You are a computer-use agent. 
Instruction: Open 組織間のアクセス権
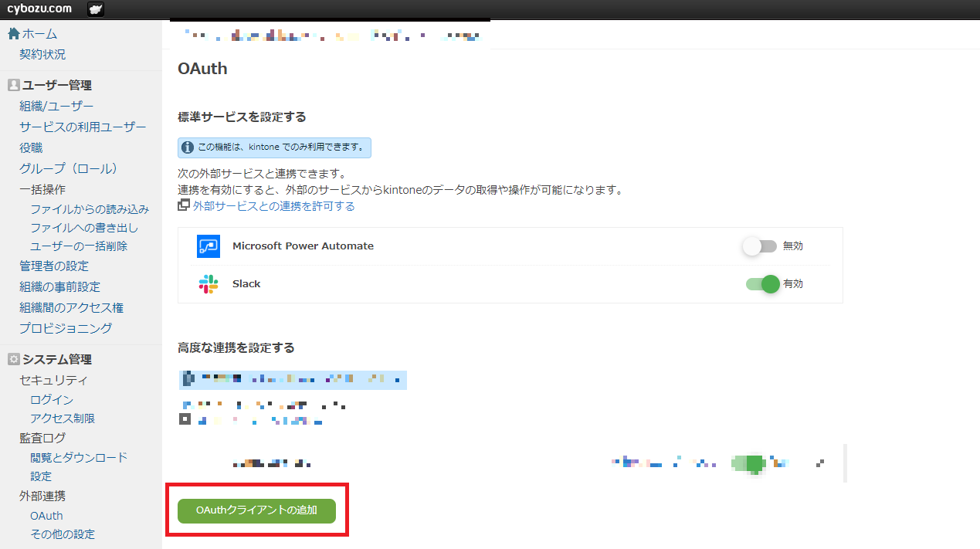click(71, 307)
